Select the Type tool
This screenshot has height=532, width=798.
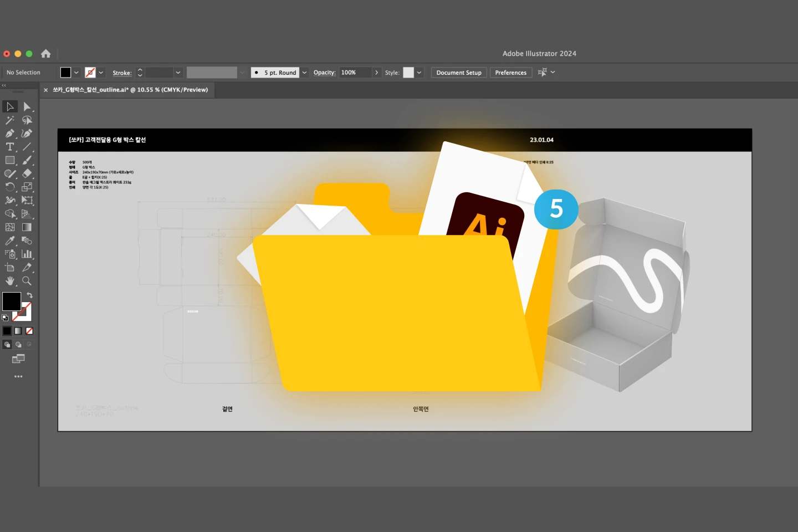click(x=10, y=147)
